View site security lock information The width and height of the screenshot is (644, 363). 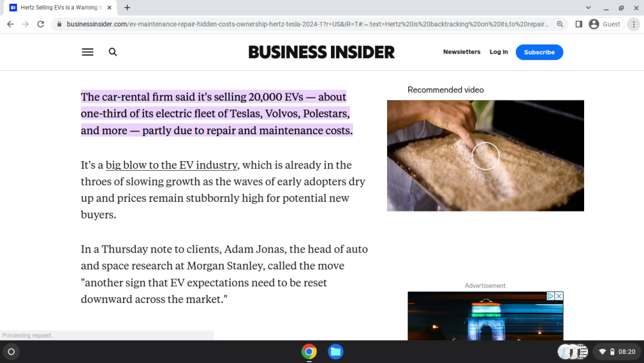(59, 25)
